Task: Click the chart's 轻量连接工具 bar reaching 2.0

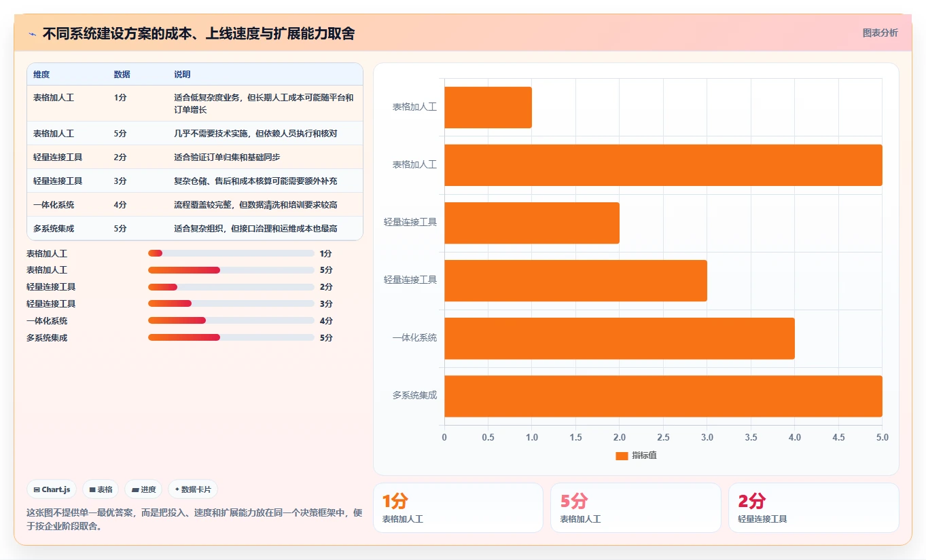Action: coord(532,223)
